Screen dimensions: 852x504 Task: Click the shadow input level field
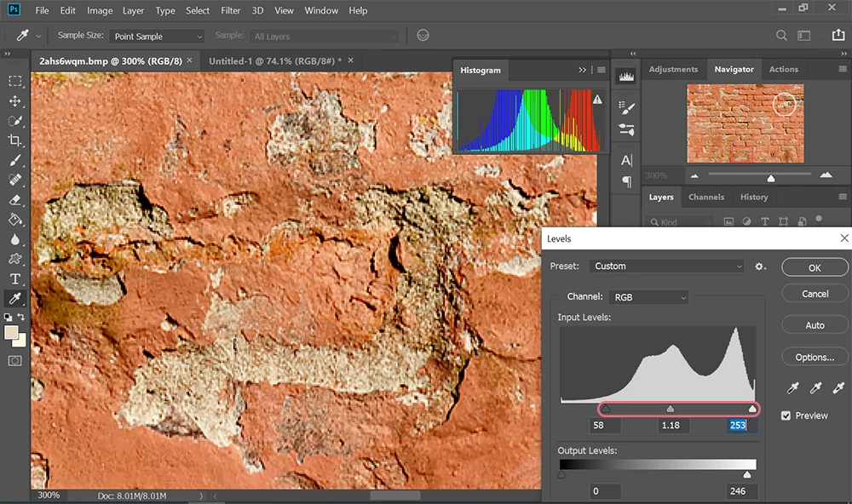(604, 425)
